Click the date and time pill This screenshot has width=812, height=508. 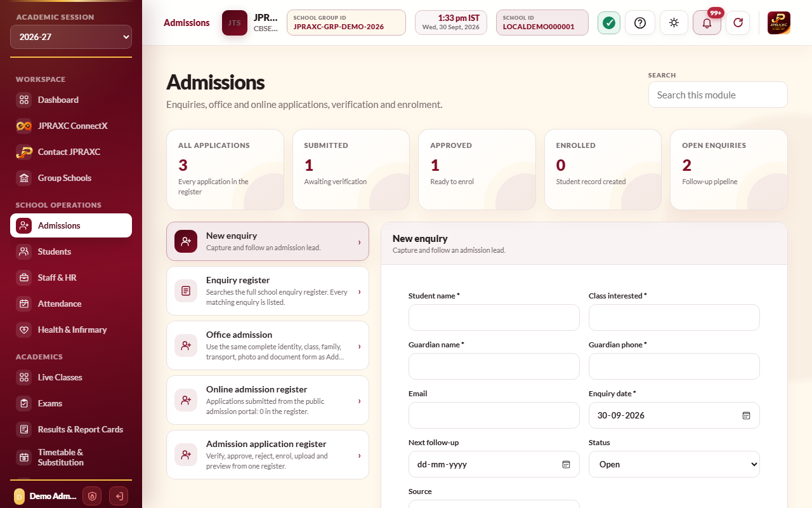pyautogui.click(x=451, y=23)
